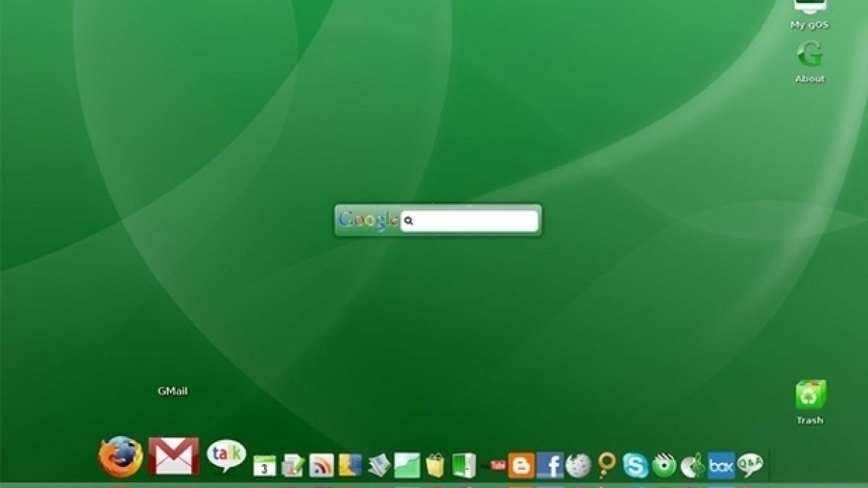
Task: Open the About desktop icon
Action: click(x=810, y=61)
